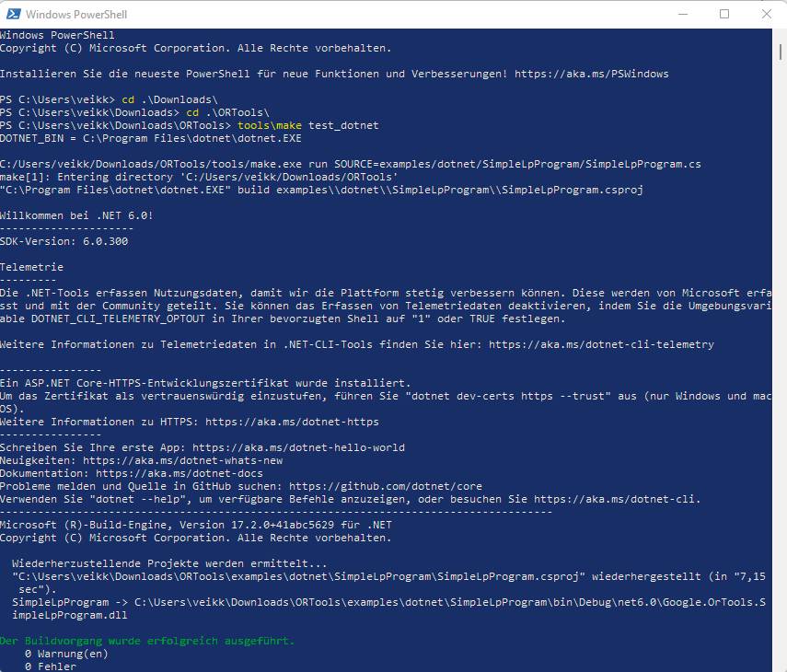Image resolution: width=787 pixels, height=672 pixels.
Task: Click the 'dotnet dev-certs https --trust' text
Action: [x=508, y=396]
